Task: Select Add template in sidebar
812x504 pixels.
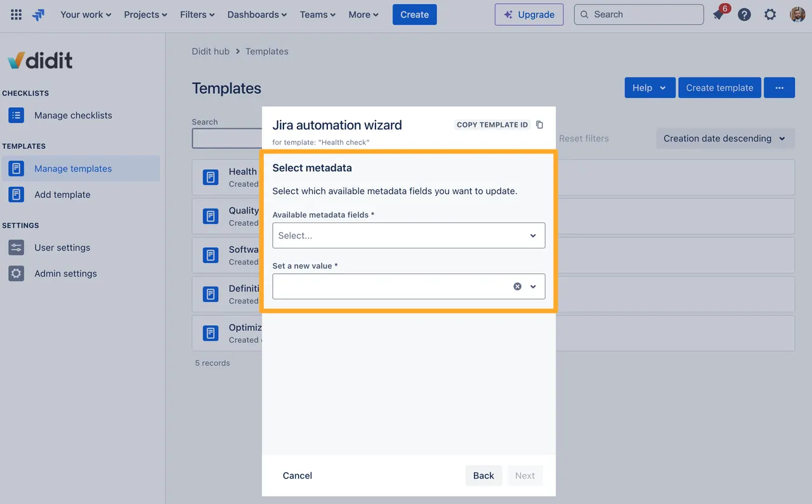Action: pyautogui.click(x=80, y=195)
